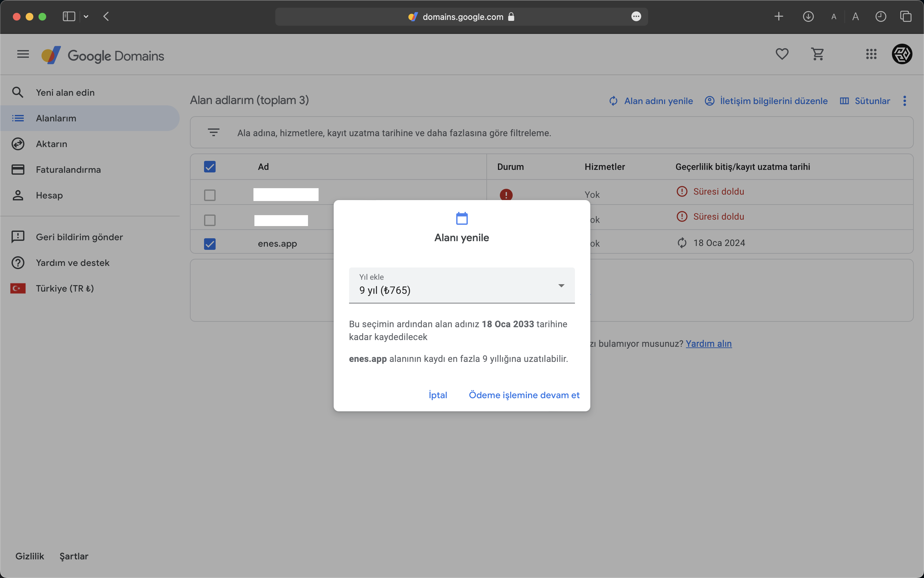Click the Safari address bar
The image size is (924, 578).
(461, 17)
